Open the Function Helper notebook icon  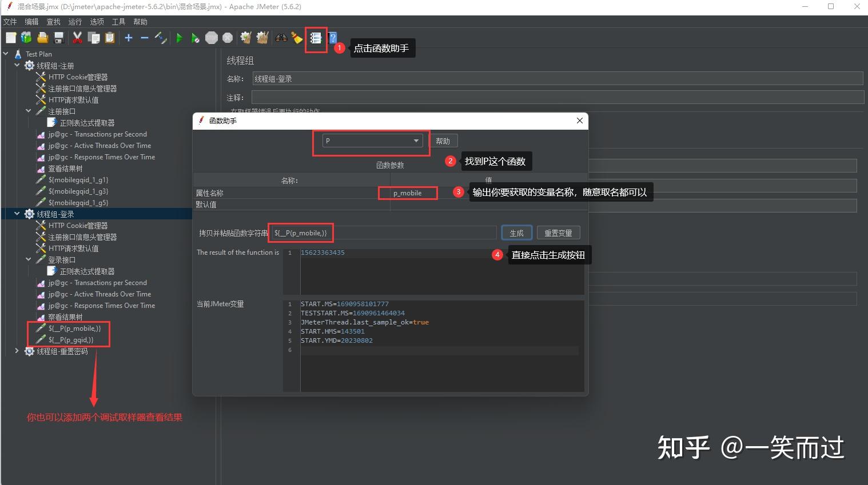pyautogui.click(x=316, y=38)
